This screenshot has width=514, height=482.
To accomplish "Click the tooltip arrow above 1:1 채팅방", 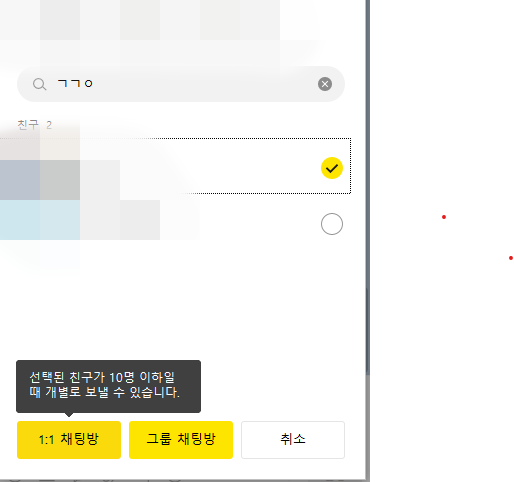I will (69, 415).
